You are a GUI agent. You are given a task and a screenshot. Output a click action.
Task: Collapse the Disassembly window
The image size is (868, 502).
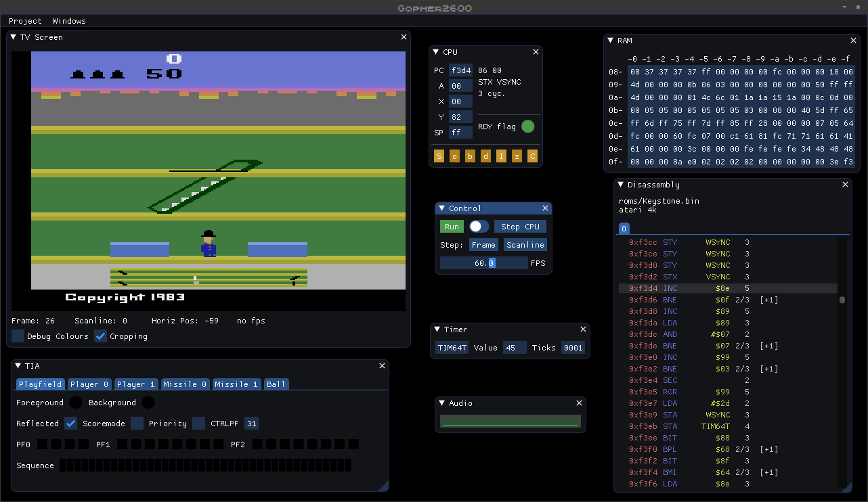click(x=620, y=185)
